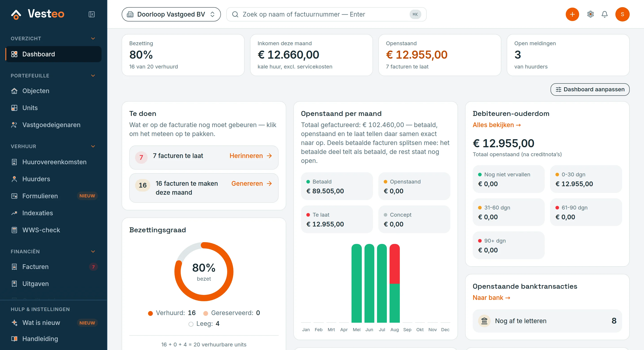Click Huurders person icon

click(14, 179)
